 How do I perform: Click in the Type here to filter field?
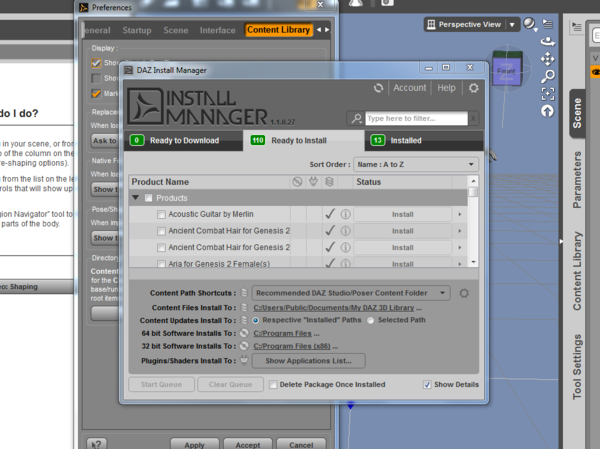coord(416,118)
